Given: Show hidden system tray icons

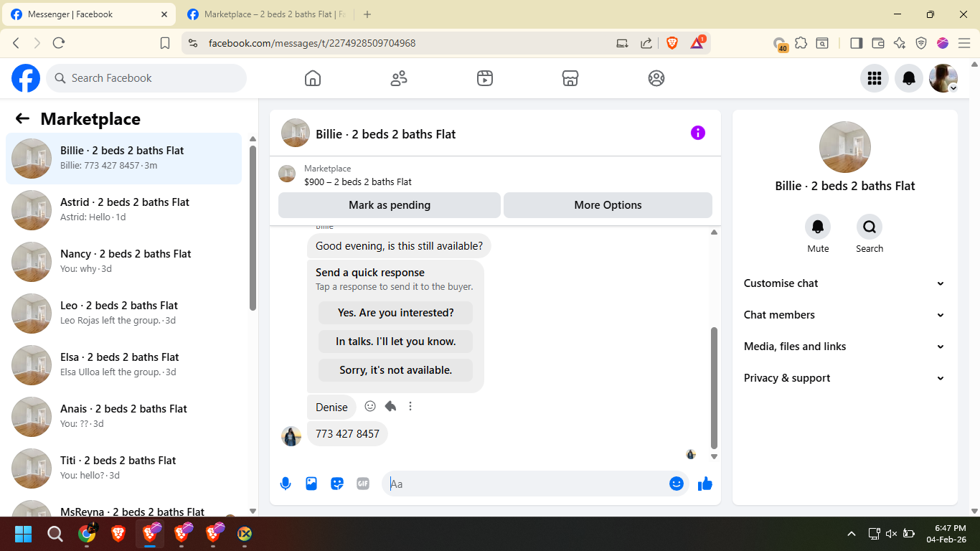Looking at the screenshot, I should coord(852,534).
